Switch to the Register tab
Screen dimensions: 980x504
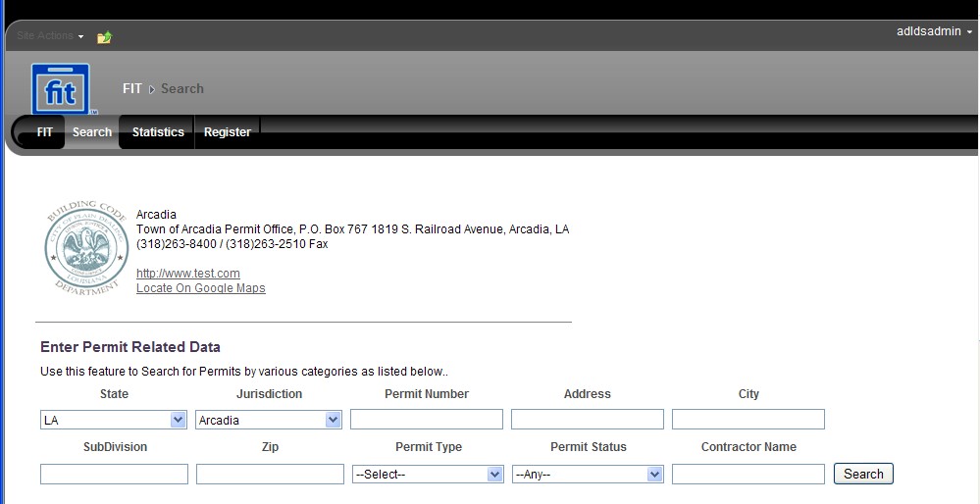(x=228, y=132)
